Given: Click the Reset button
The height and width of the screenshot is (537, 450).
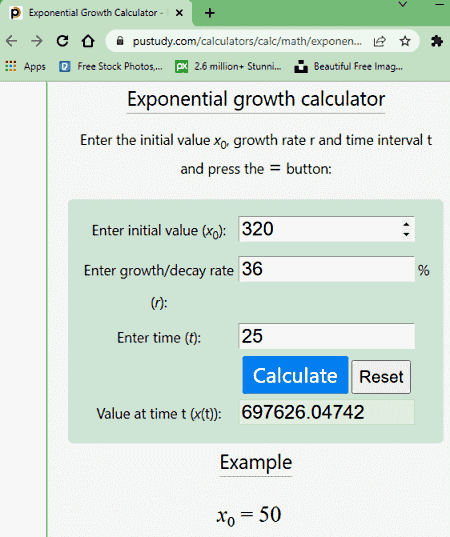Looking at the screenshot, I should pos(381,377).
